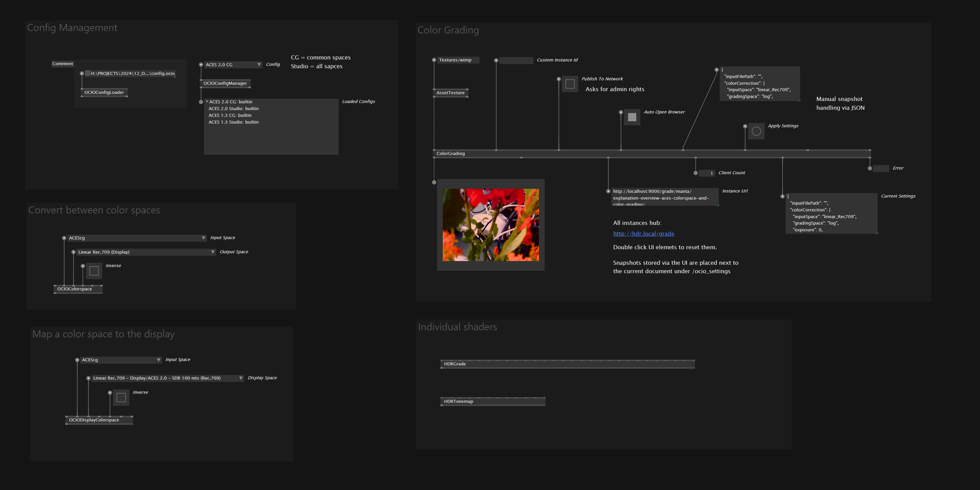Click the Custom Instance Id input field
Image resolution: width=980 pixels, height=490 pixels.
(x=516, y=60)
